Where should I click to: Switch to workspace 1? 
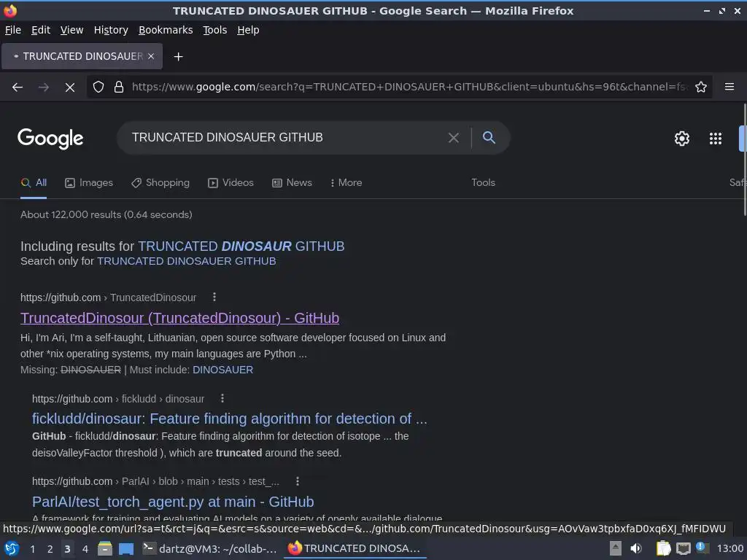click(x=32, y=549)
